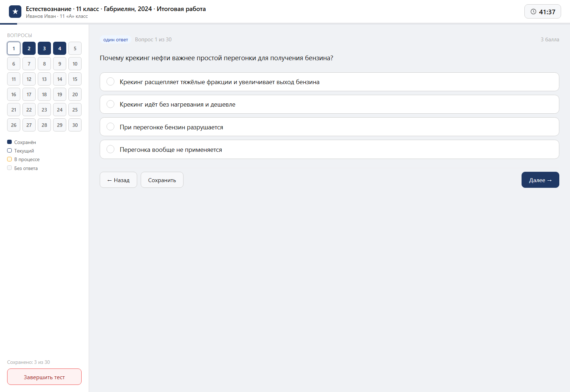Click the star logo icon in header
This screenshot has height=392, width=570.
pyautogui.click(x=15, y=12)
